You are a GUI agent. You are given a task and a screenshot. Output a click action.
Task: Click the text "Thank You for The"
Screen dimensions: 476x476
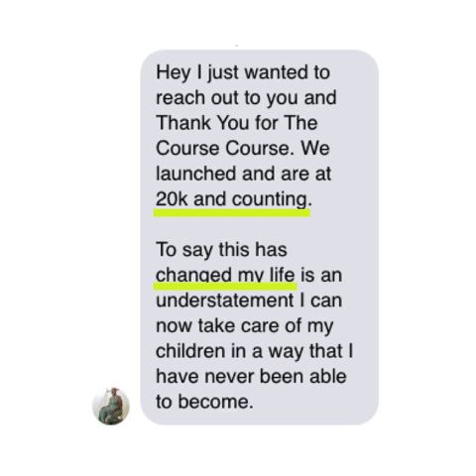pyautogui.click(x=237, y=123)
